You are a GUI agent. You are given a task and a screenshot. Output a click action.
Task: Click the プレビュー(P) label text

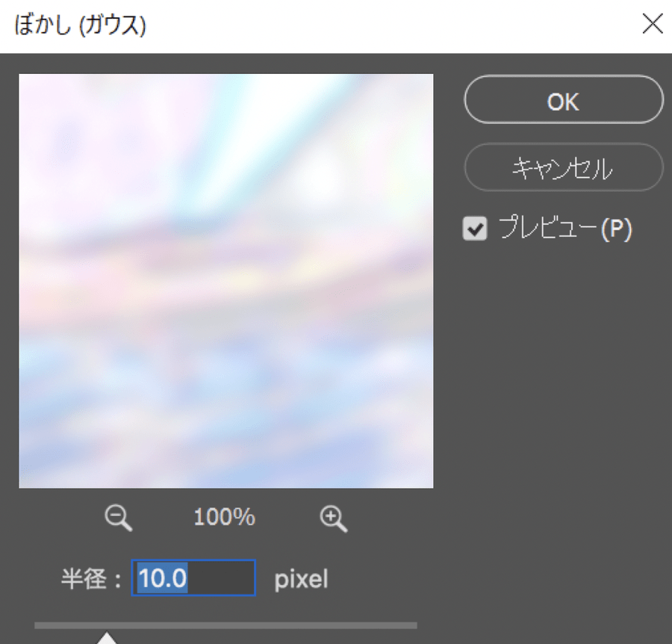565,228
